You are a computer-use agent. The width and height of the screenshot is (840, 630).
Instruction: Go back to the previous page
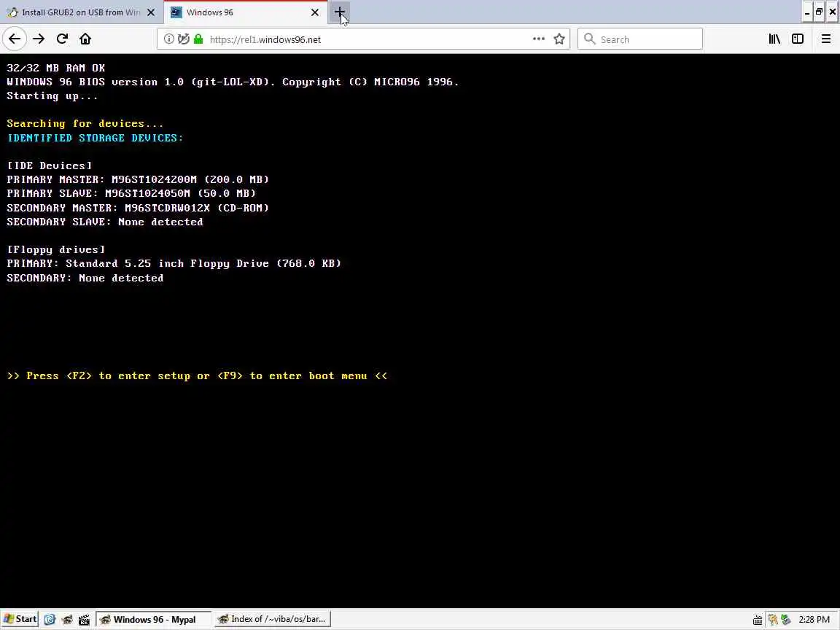(15, 39)
